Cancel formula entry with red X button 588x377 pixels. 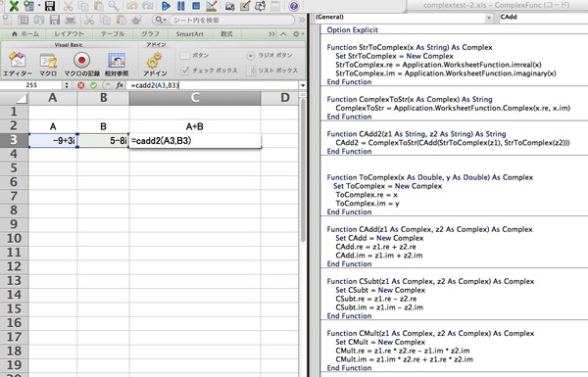click(81, 85)
